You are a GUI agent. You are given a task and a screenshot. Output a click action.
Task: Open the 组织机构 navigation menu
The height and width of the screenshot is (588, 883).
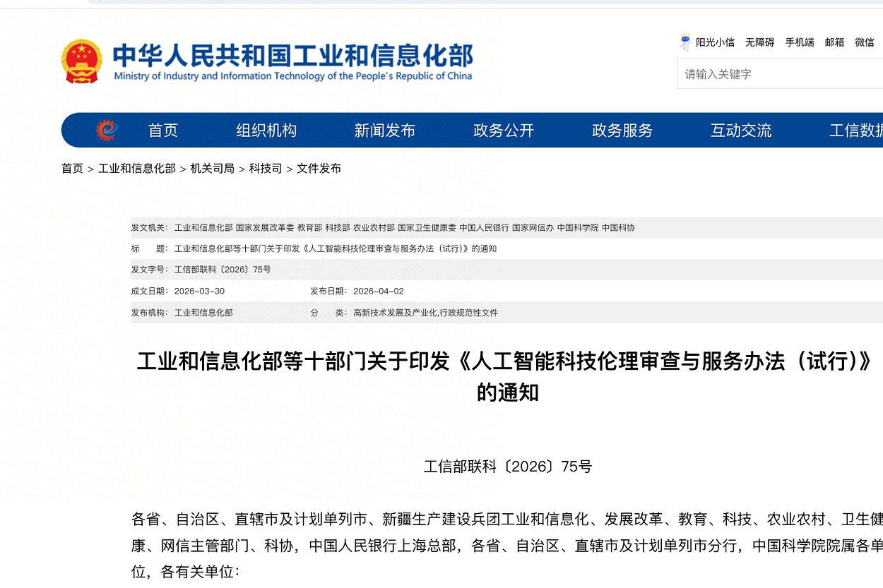(x=266, y=131)
